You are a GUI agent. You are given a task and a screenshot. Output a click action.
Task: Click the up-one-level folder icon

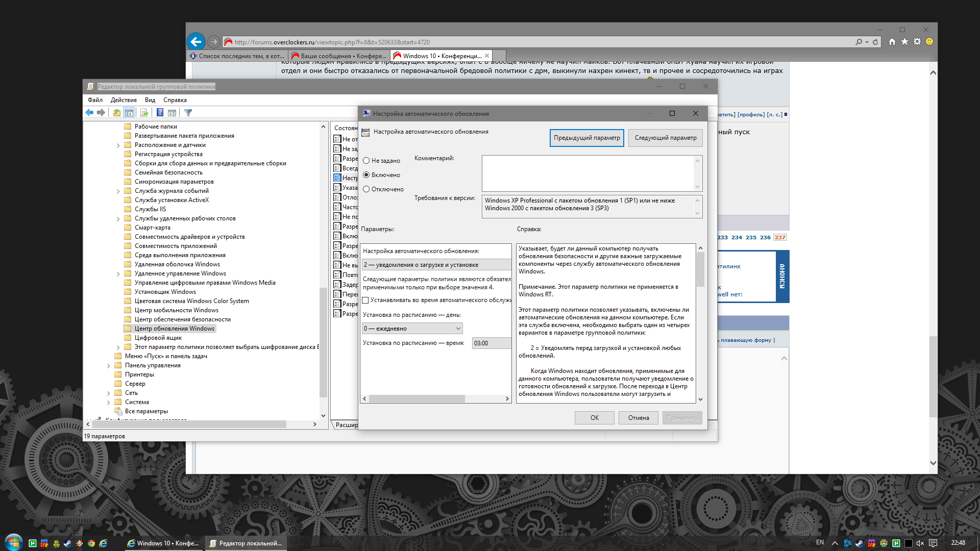117,113
